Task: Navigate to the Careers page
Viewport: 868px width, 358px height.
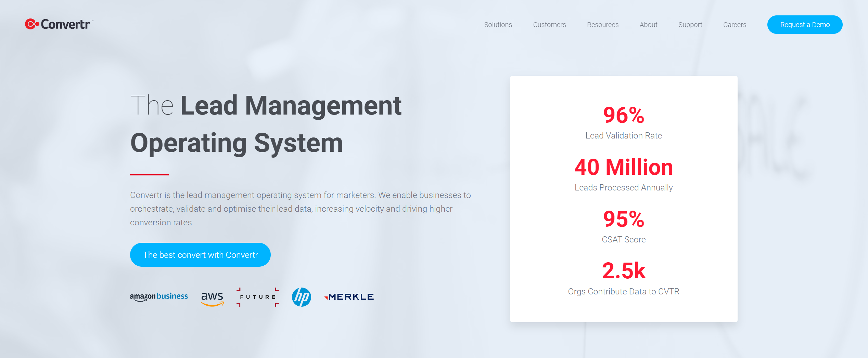Action: [735, 24]
